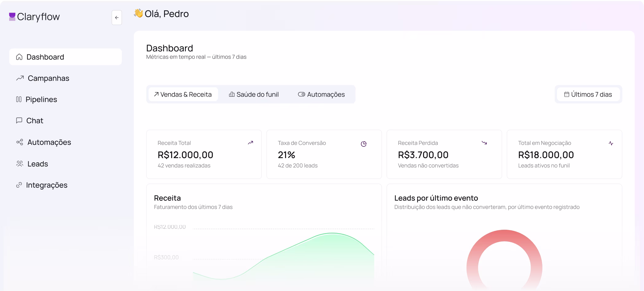Click the Campanhas trend icon in sidebar

[20, 78]
